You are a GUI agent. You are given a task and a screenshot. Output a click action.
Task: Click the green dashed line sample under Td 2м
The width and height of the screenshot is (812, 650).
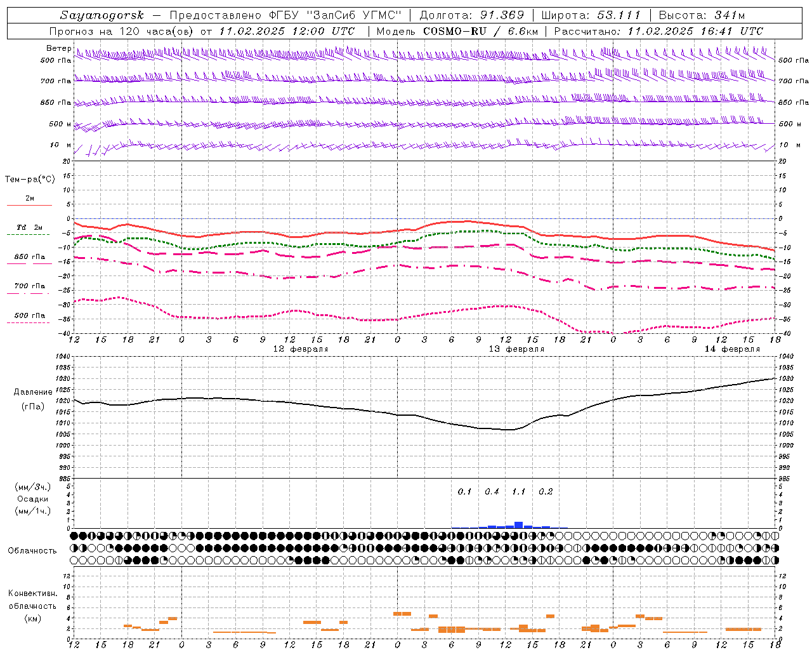(29, 234)
